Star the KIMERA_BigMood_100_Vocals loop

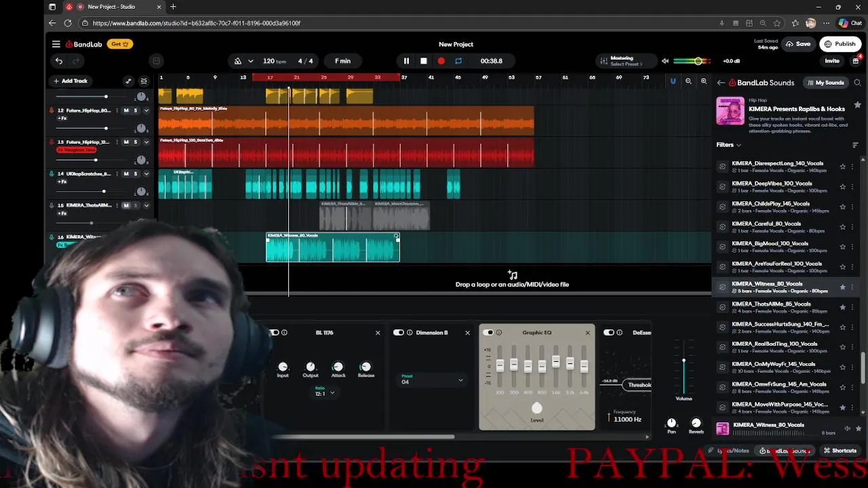click(843, 247)
